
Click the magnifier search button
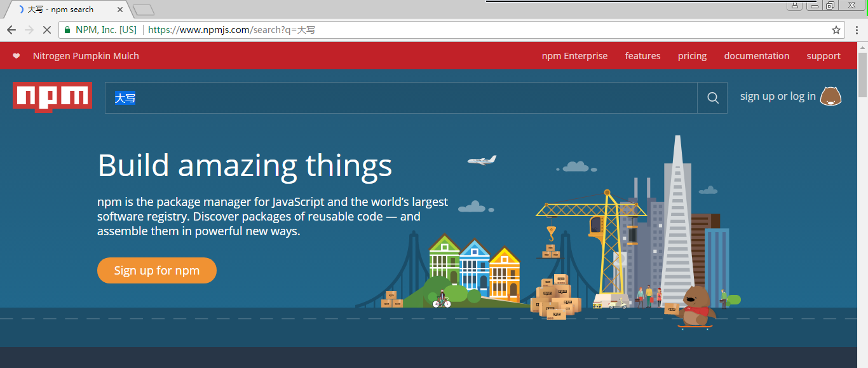tap(712, 98)
